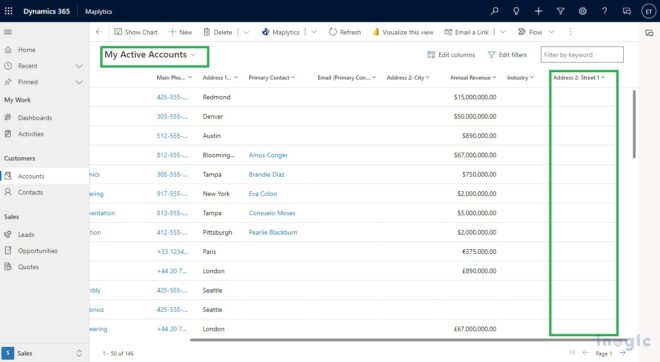Open the Amos Conger contact link
Image resolution: width=660 pixels, height=362 pixels.
[x=268, y=155]
